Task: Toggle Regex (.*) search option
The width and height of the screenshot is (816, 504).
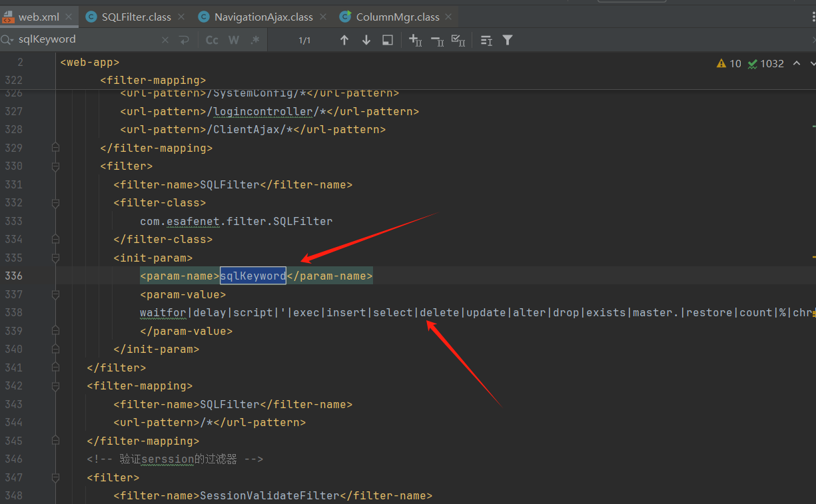Action: pyautogui.click(x=254, y=40)
